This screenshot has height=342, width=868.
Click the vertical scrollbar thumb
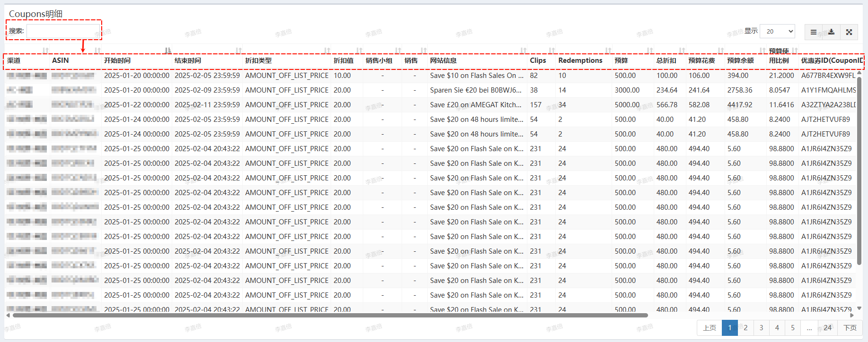859,170
